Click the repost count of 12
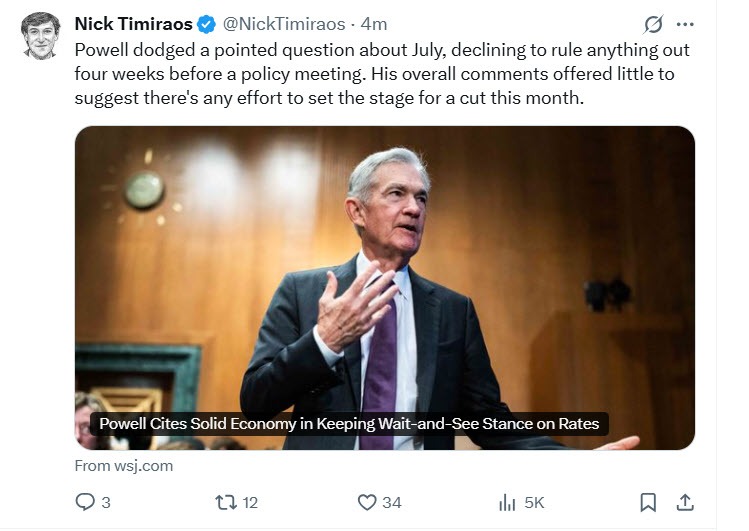The image size is (749, 531). click(249, 503)
